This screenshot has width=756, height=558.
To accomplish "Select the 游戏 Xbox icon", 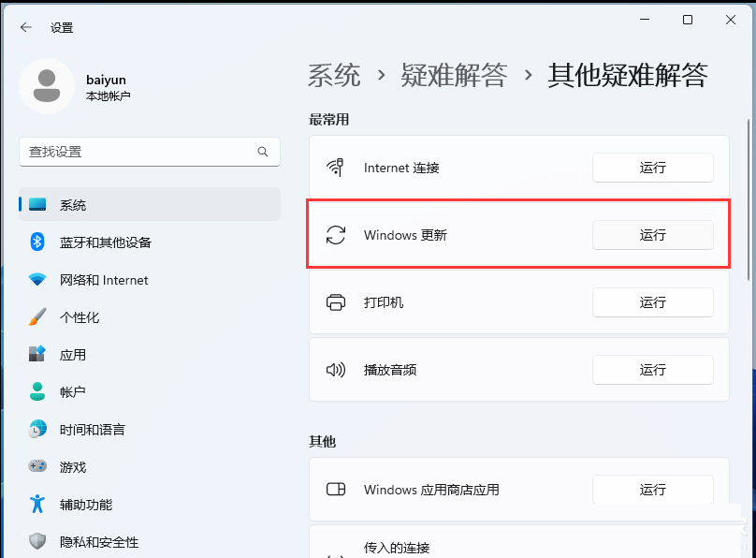I will click(36, 466).
